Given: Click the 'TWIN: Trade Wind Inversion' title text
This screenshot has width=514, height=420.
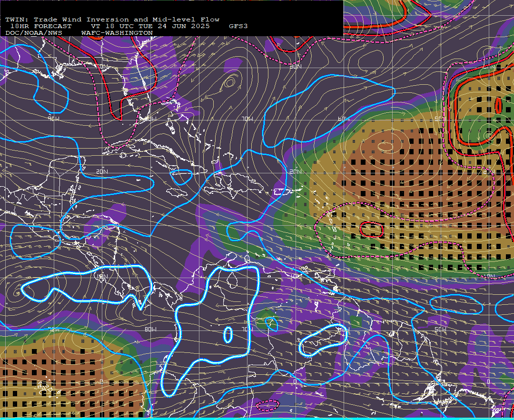Looking at the screenshot, I should (x=67, y=20).
